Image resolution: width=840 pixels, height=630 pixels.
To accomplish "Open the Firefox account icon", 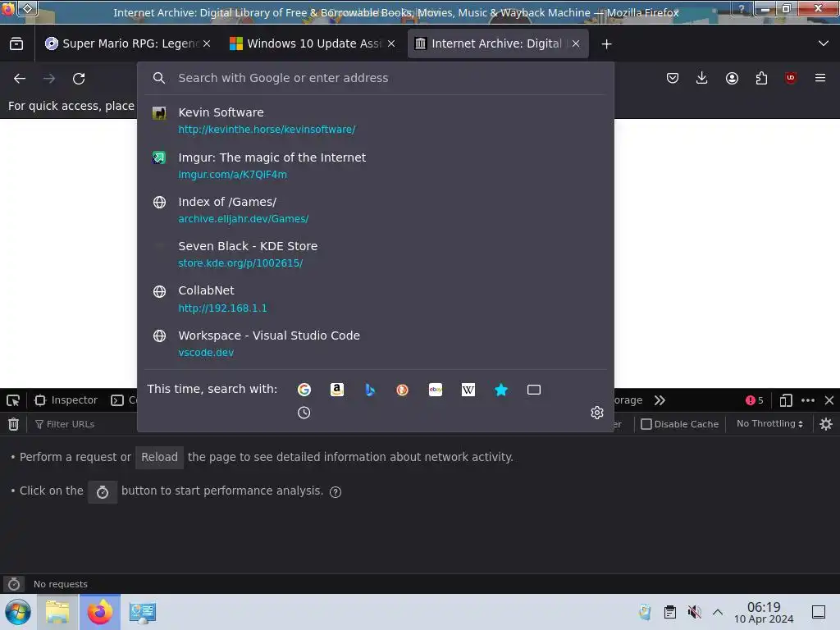I will [x=732, y=78].
